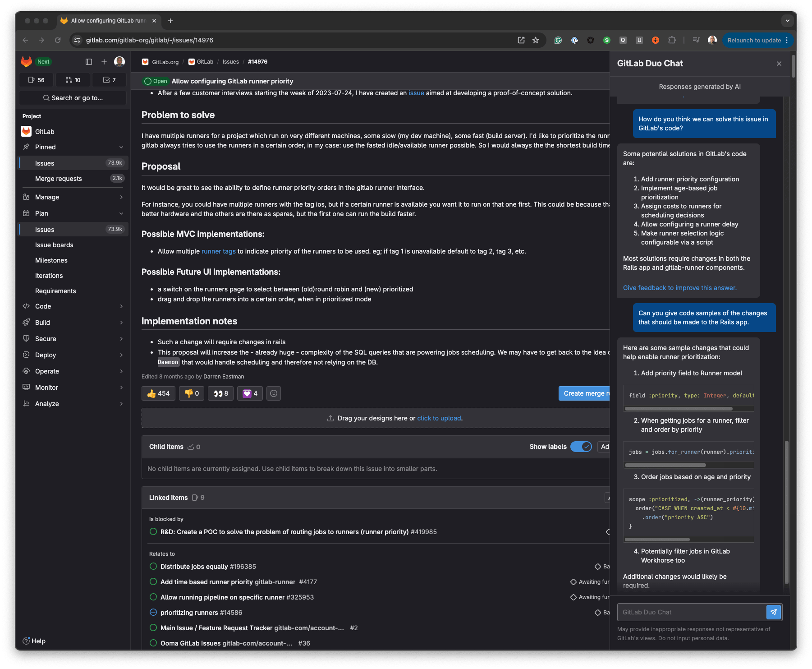
Task: Open the browser profile avatar
Action: (712, 40)
